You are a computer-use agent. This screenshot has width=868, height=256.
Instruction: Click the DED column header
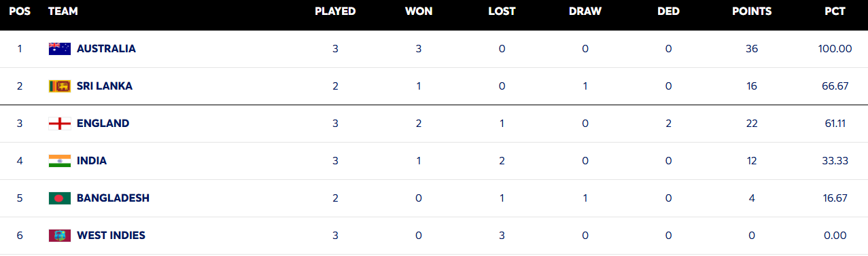668,12
